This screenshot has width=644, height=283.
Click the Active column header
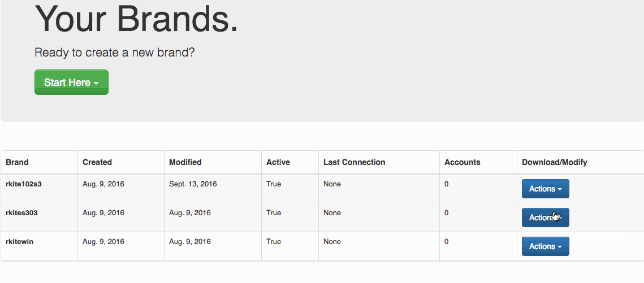coord(278,162)
